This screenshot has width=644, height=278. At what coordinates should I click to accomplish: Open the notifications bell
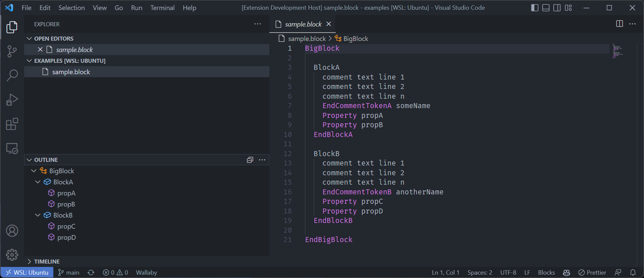pyautogui.click(x=633, y=273)
